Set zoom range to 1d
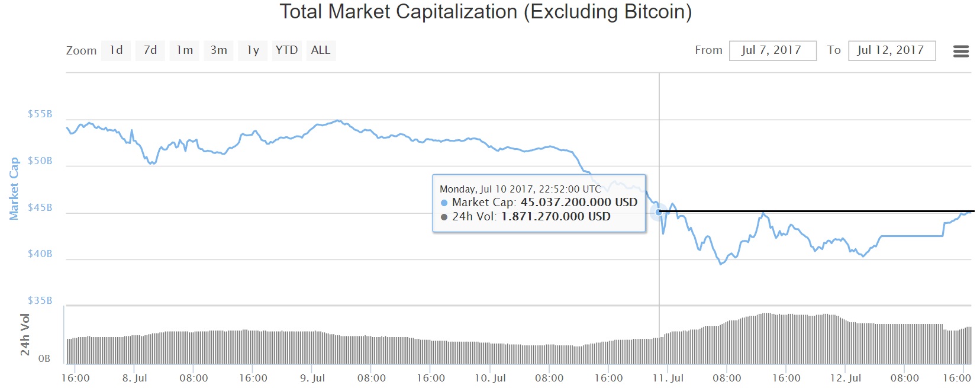The image size is (980, 388). click(x=116, y=50)
